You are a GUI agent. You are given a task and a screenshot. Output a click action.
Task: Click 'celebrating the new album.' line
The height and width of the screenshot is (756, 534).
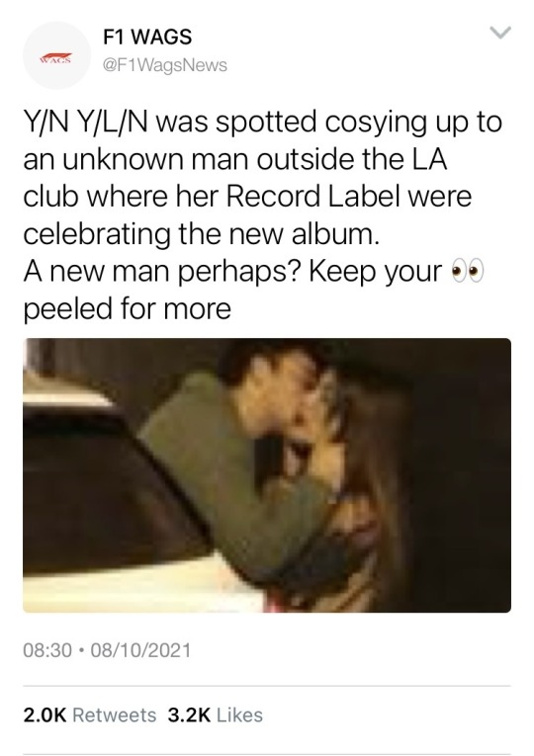(x=199, y=234)
